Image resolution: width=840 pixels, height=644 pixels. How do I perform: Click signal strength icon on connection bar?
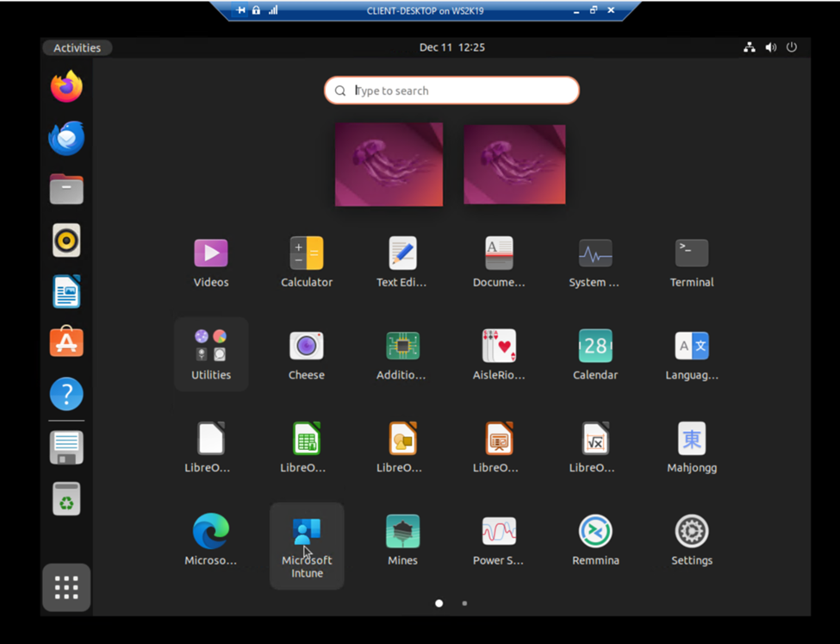[x=273, y=10]
